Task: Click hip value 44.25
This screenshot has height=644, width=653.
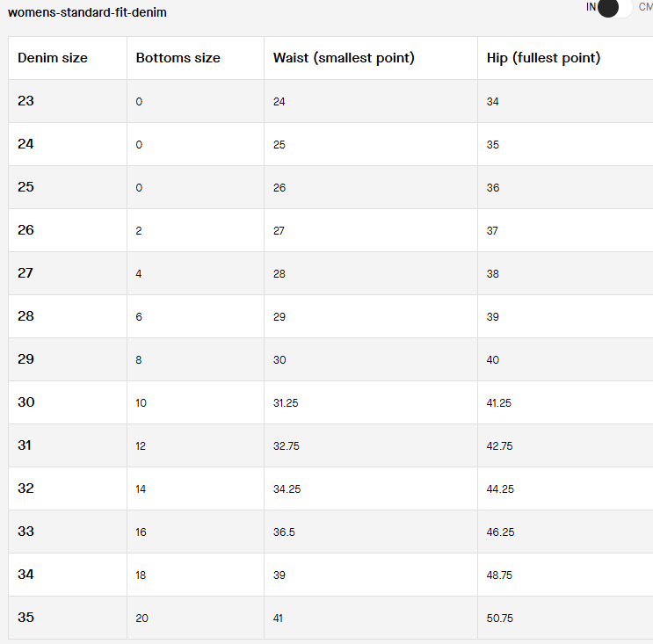Action: click(500, 489)
